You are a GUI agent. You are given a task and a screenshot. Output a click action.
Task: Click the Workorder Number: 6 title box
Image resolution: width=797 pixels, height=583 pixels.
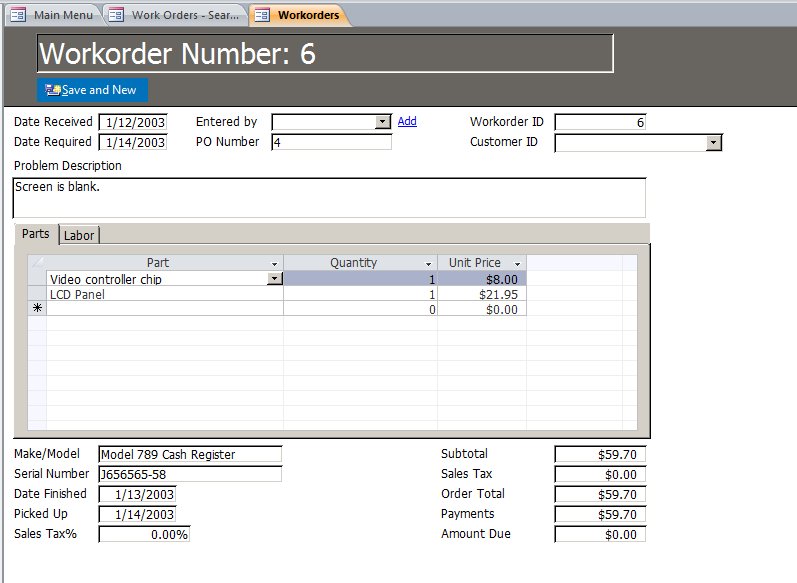[x=325, y=53]
